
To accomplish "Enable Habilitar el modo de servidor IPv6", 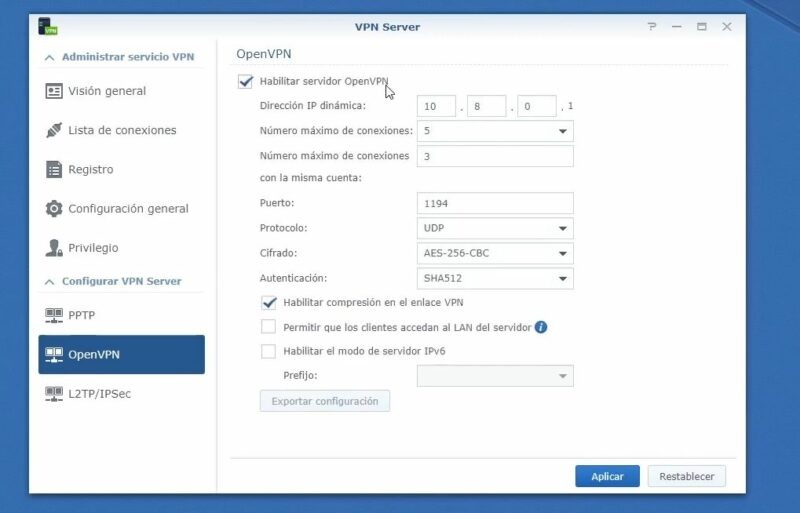I will point(268,351).
